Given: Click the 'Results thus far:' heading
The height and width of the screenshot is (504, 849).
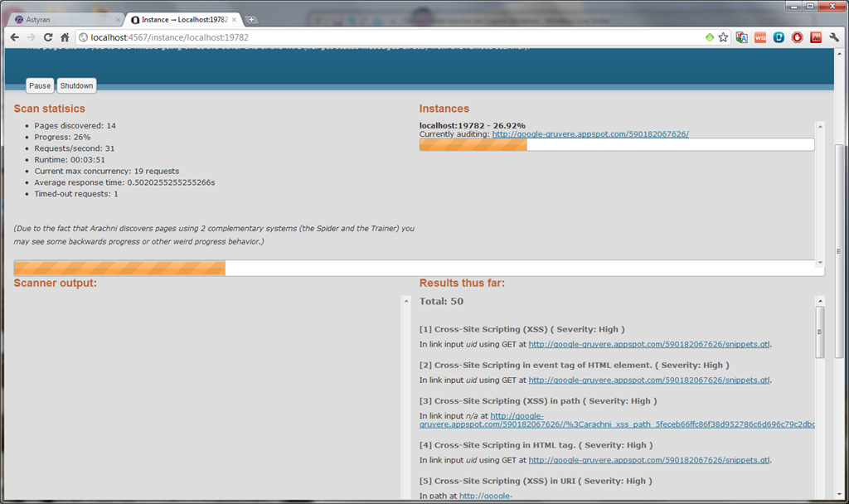Looking at the screenshot, I should 462,283.
